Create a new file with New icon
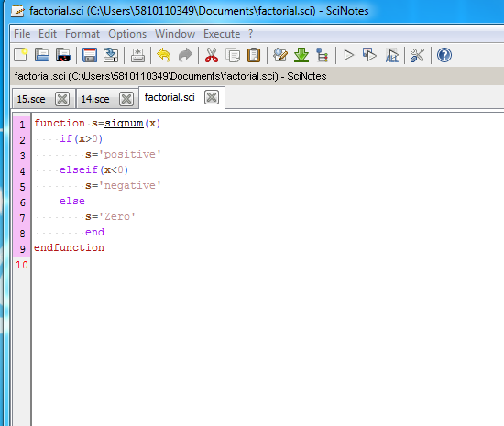 point(21,55)
